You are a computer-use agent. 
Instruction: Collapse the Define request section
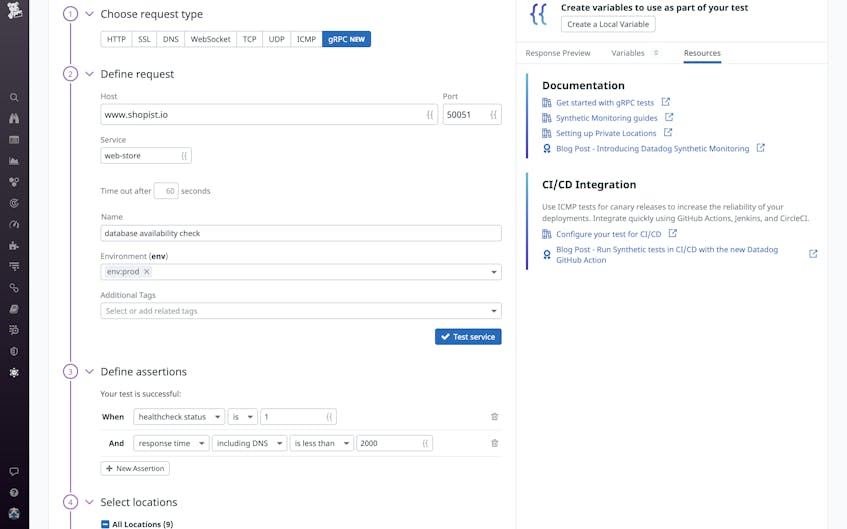click(89, 74)
